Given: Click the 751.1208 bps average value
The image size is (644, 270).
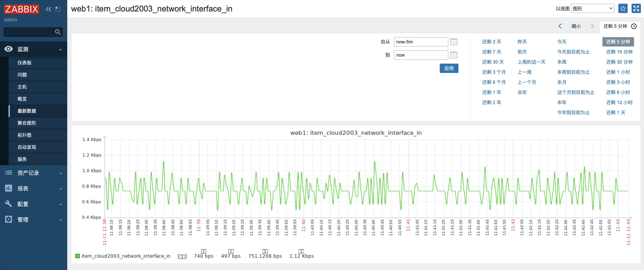Looking at the screenshot, I should click(265, 256).
